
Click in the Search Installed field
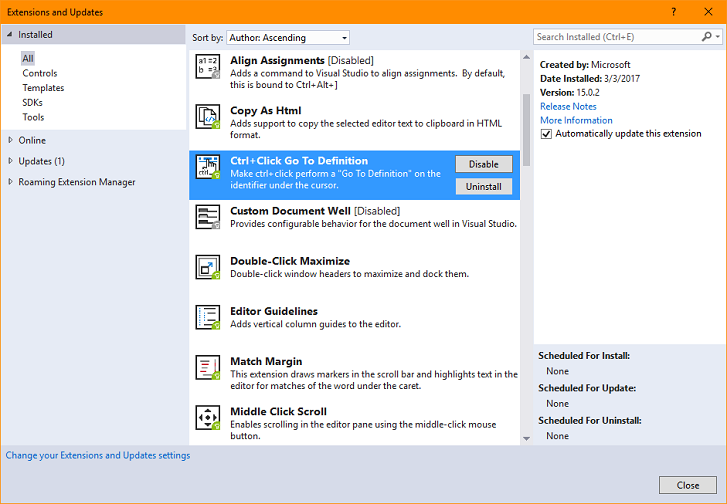[x=617, y=37]
